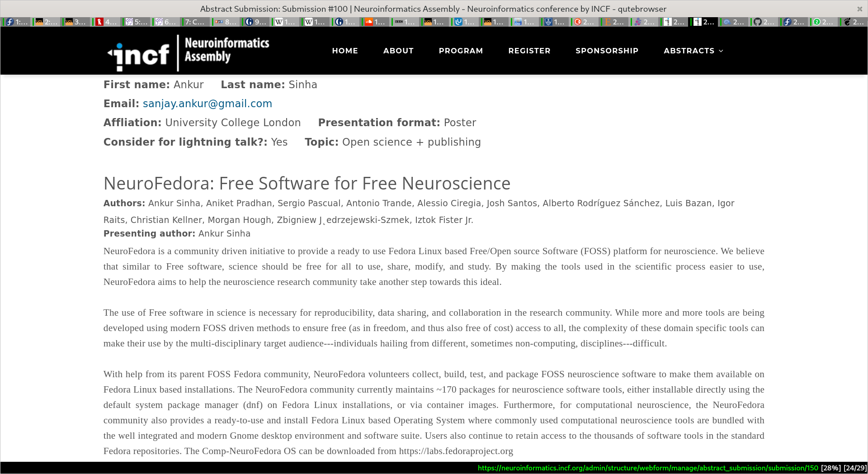Click the 'First name: Ankur' text
868x474 pixels.
click(x=154, y=85)
